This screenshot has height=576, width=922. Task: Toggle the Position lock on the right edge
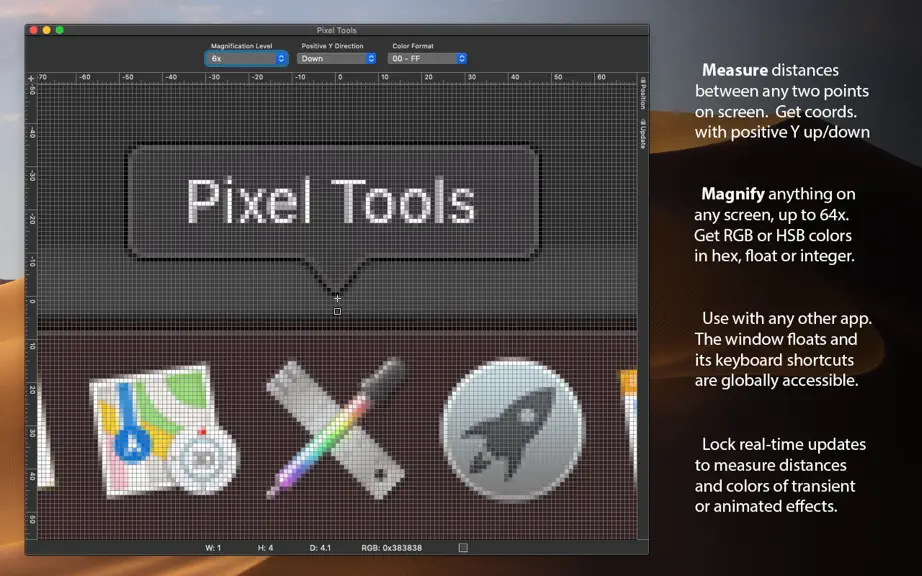[643, 93]
